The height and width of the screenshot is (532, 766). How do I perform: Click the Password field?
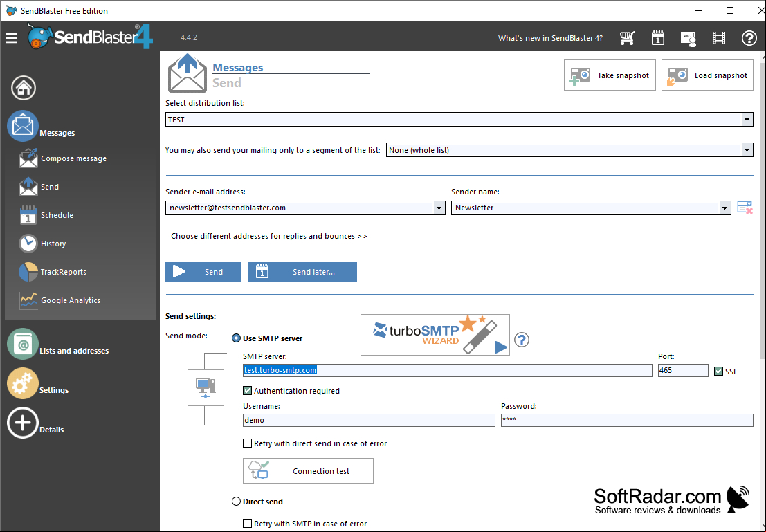tap(627, 420)
